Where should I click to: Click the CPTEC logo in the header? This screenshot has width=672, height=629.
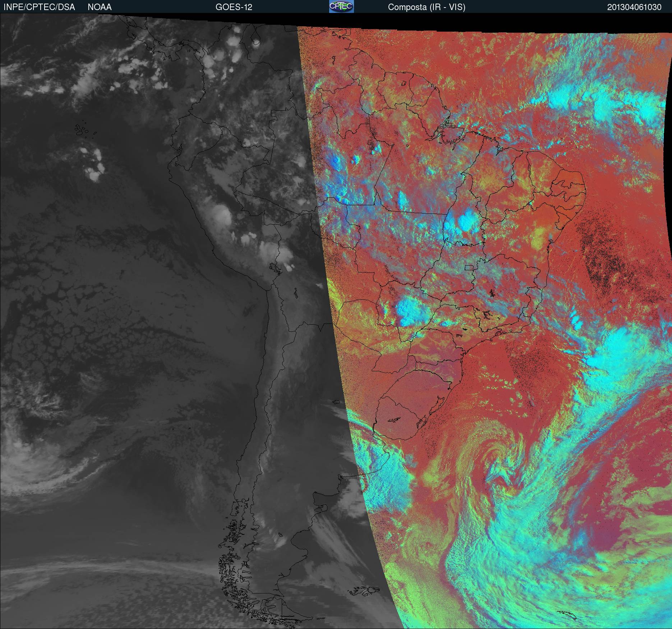pos(341,6)
